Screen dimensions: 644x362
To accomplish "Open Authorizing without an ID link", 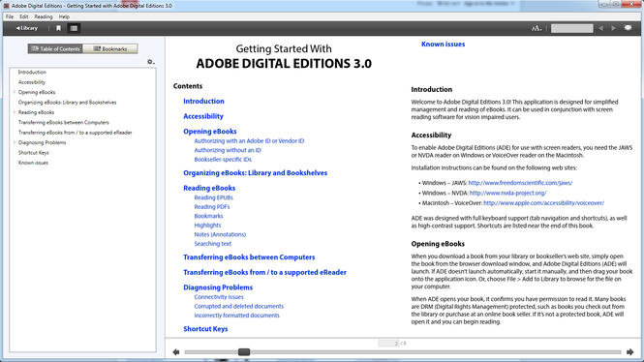I will click(228, 150).
